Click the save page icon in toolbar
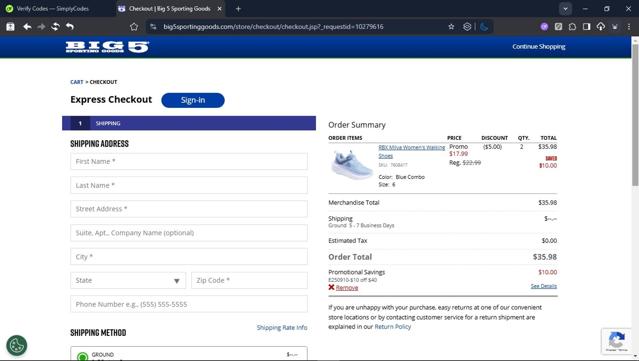The height and width of the screenshot is (361, 639). click(x=11, y=26)
